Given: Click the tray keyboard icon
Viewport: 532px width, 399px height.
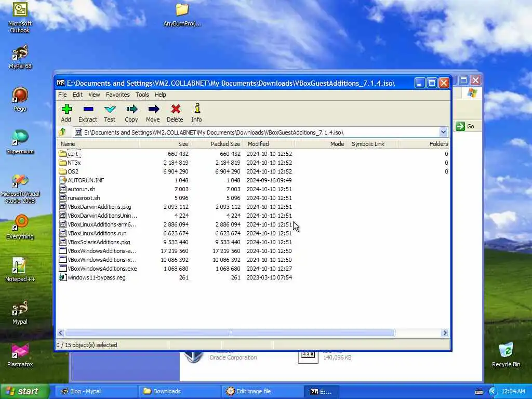Looking at the screenshot, I should click(478, 392).
